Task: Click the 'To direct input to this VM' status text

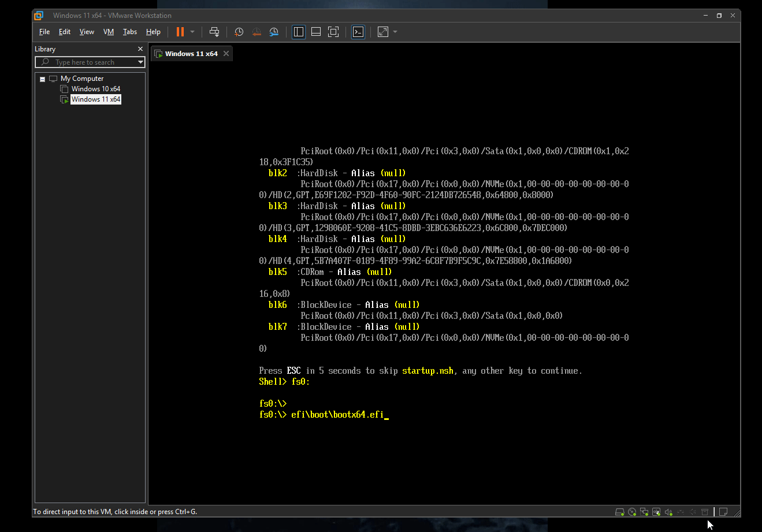Action: tap(115, 512)
